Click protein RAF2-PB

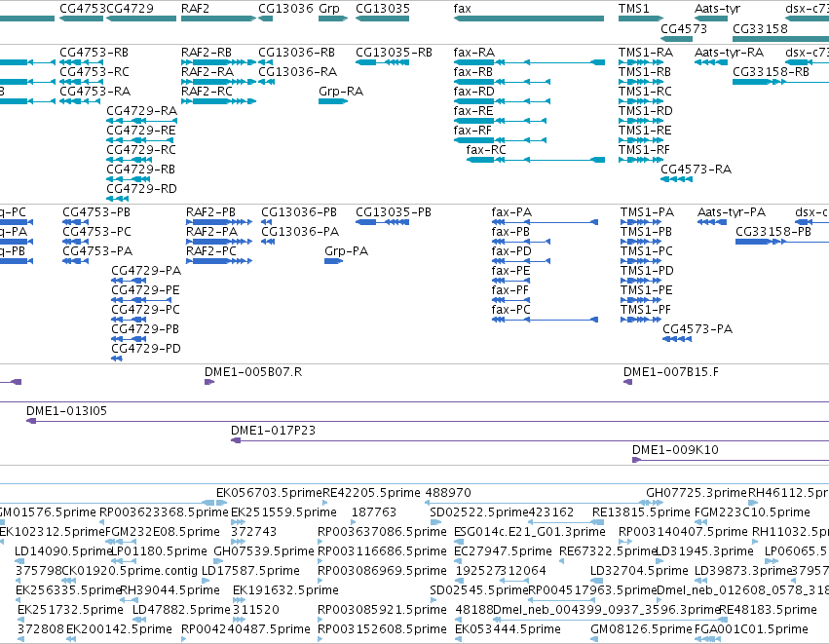[210, 212]
